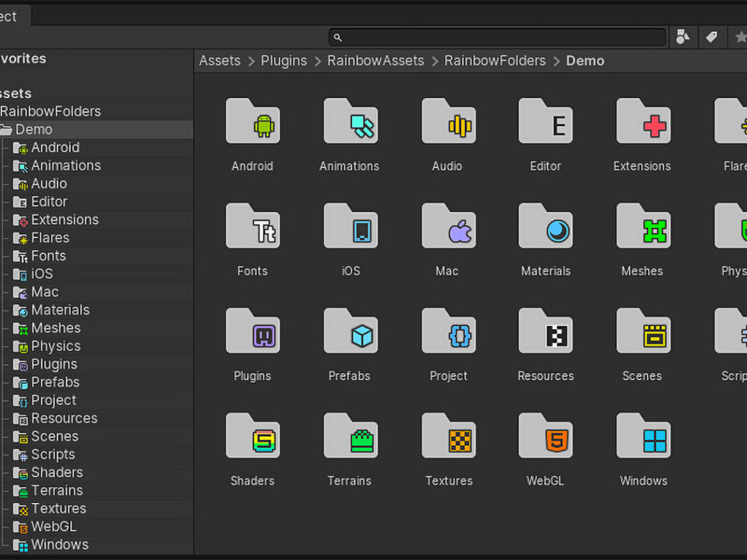The width and height of the screenshot is (747, 560).
Task: Select the WebGL folder with HTML5 badge
Action: [x=546, y=436]
